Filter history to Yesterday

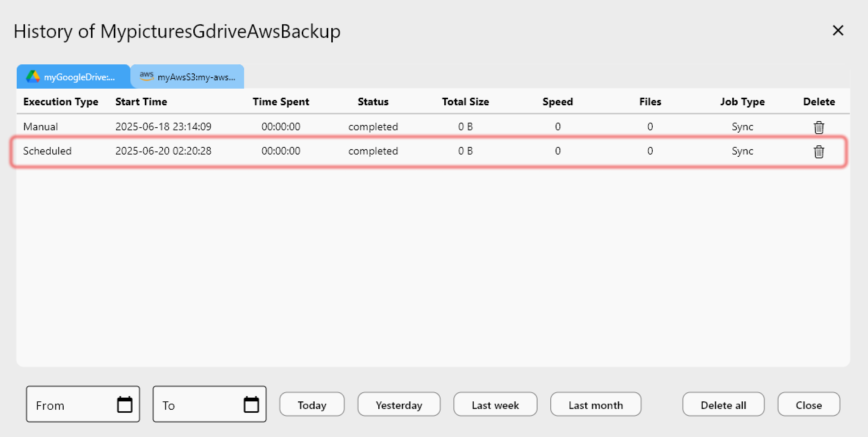tap(399, 404)
